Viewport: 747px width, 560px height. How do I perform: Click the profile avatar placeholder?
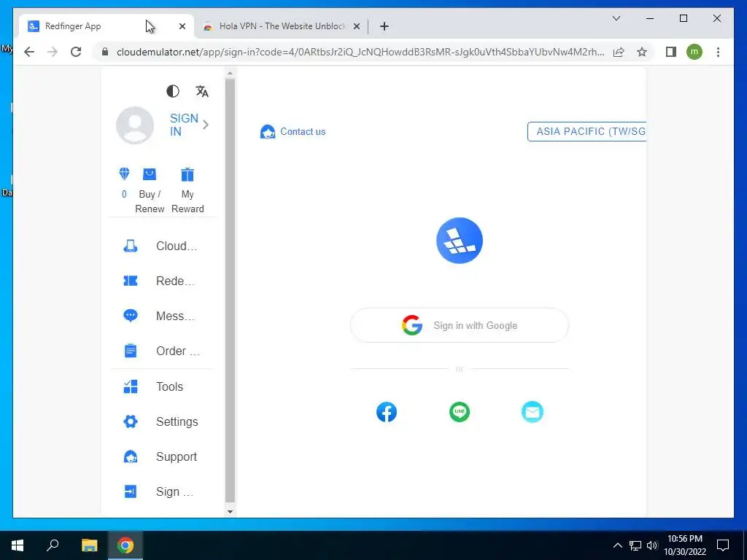click(135, 125)
